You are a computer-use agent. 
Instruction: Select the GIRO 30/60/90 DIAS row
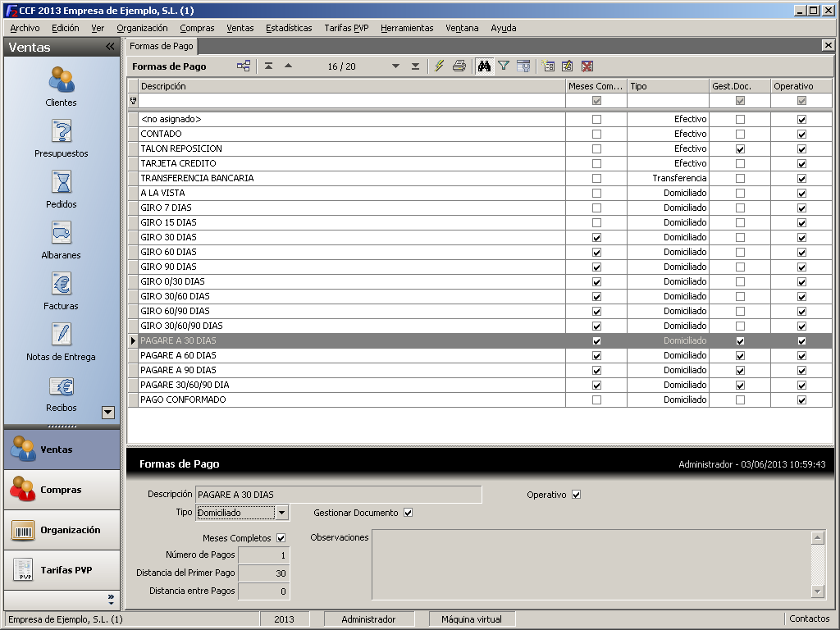pos(480,326)
